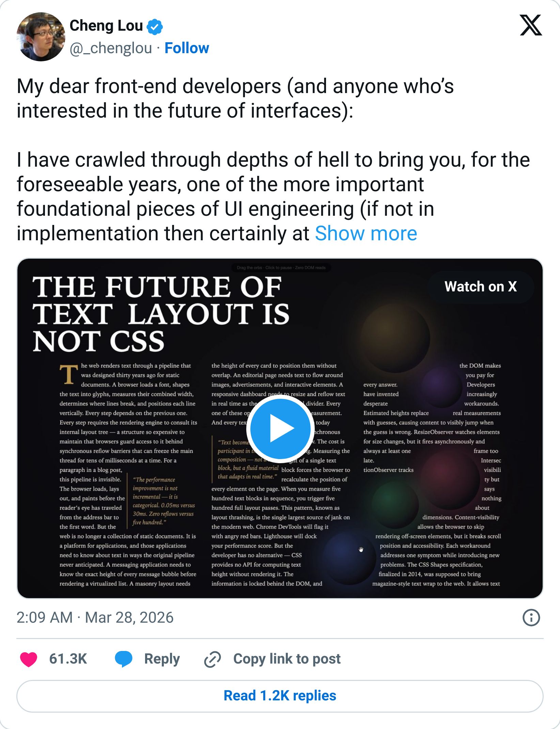The height and width of the screenshot is (729, 560).
Task: Open the 'Drag the orbs' hint pill
Action: 281,268
